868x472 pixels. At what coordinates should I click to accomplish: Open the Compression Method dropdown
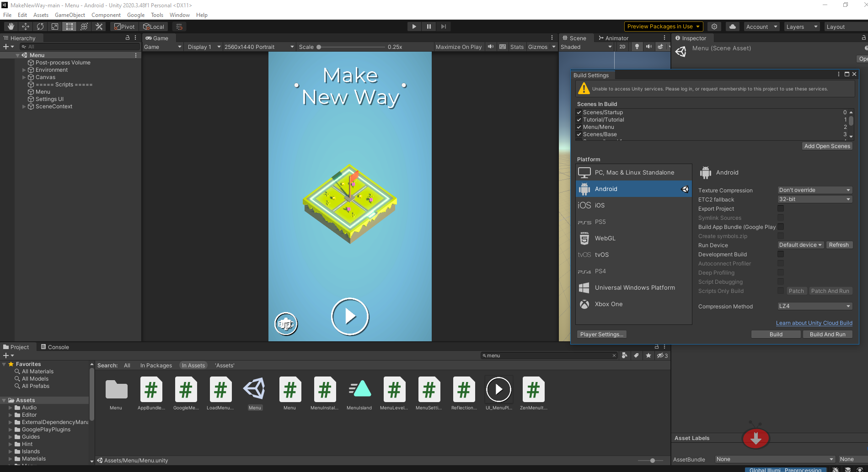point(814,306)
